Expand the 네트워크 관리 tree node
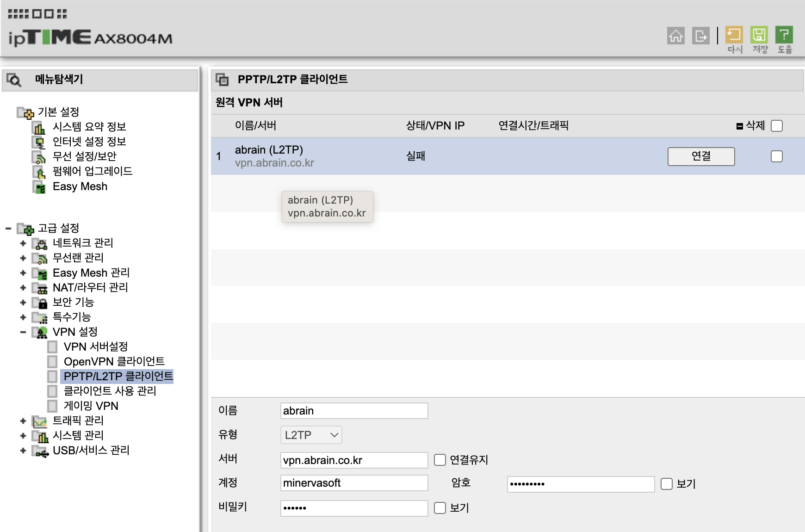The height and width of the screenshot is (532, 805). [23, 243]
